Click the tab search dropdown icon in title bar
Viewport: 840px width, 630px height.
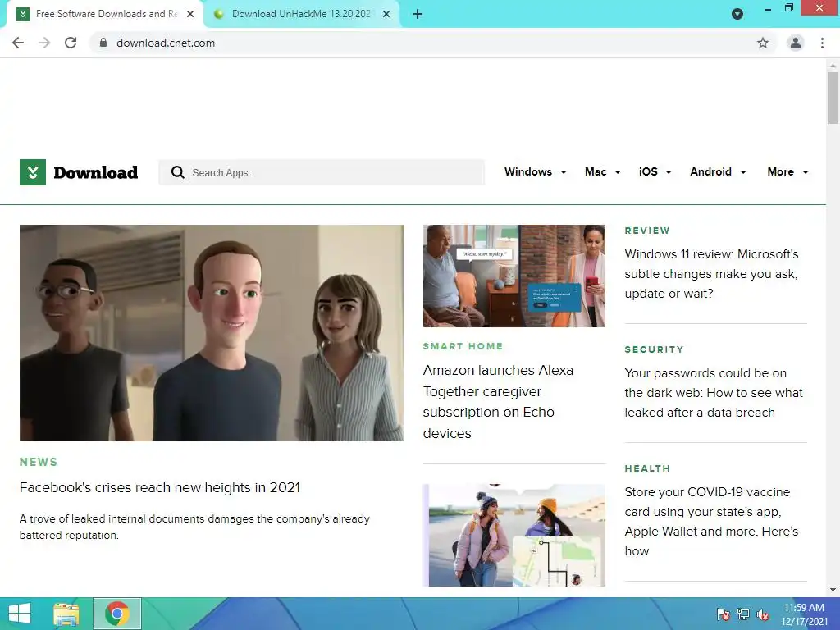pos(737,14)
